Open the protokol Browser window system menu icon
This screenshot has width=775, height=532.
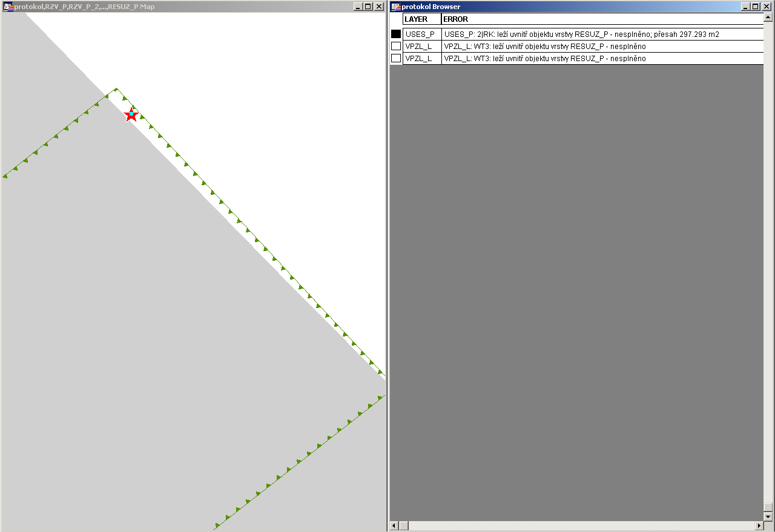click(x=396, y=7)
